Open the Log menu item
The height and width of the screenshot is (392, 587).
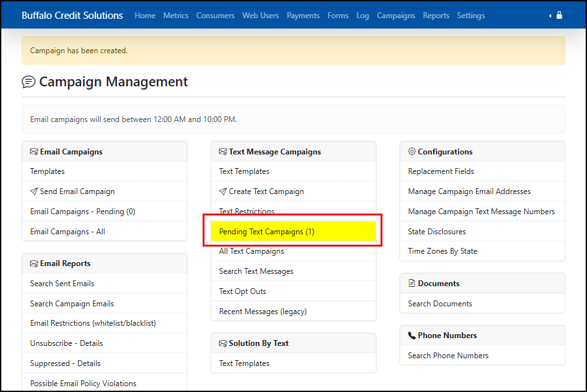pos(363,16)
